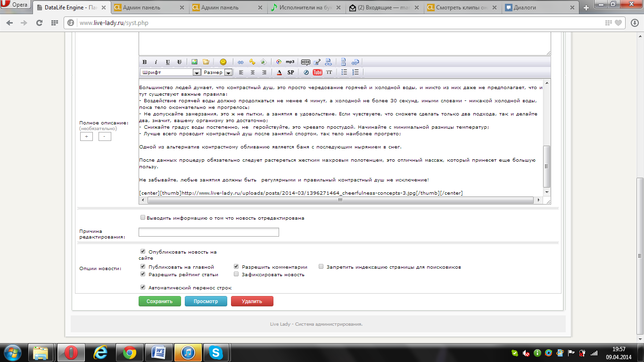Click the 'Причина редактирования' input field
Image resolution: width=644 pixels, height=362 pixels.
pyautogui.click(x=208, y=232)
